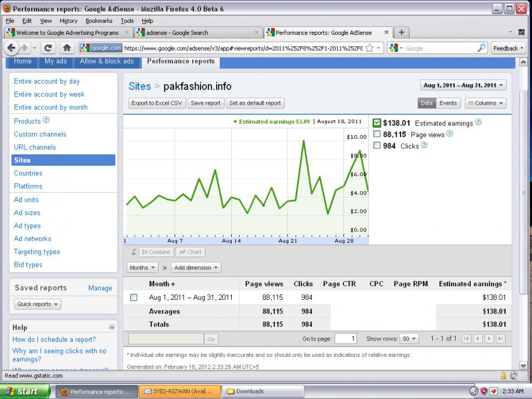Viewport: 532px width, 399px height.
Task: Click the Manage saved reports link
Action: pyautogui.click(x=100, y=288)
